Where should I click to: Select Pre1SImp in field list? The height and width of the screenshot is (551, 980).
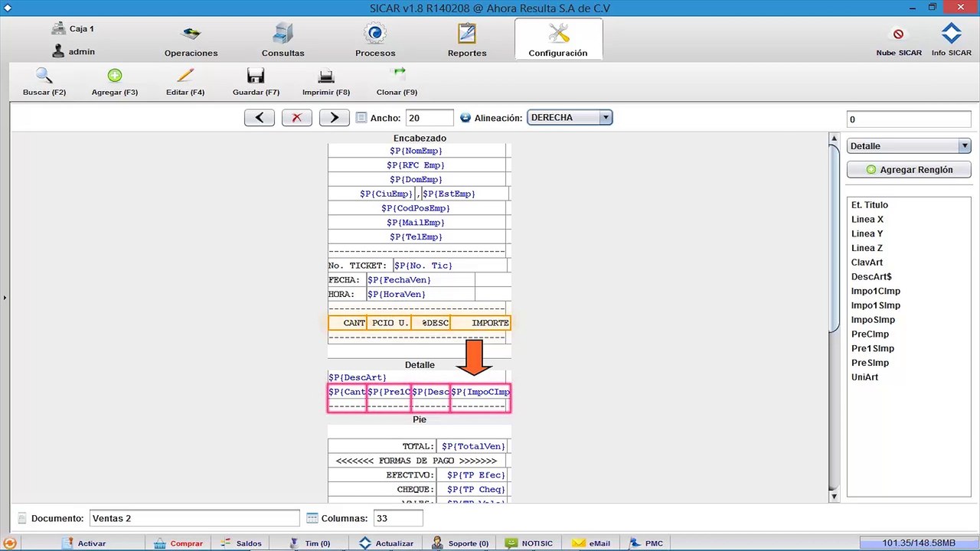point(873,349)
